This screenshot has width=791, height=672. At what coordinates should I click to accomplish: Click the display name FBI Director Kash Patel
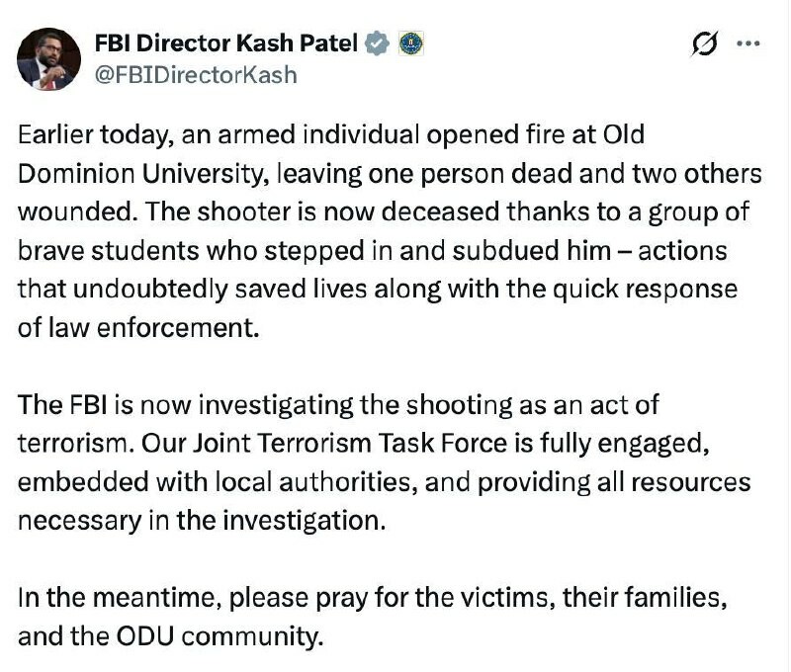[x=225, y=43]
